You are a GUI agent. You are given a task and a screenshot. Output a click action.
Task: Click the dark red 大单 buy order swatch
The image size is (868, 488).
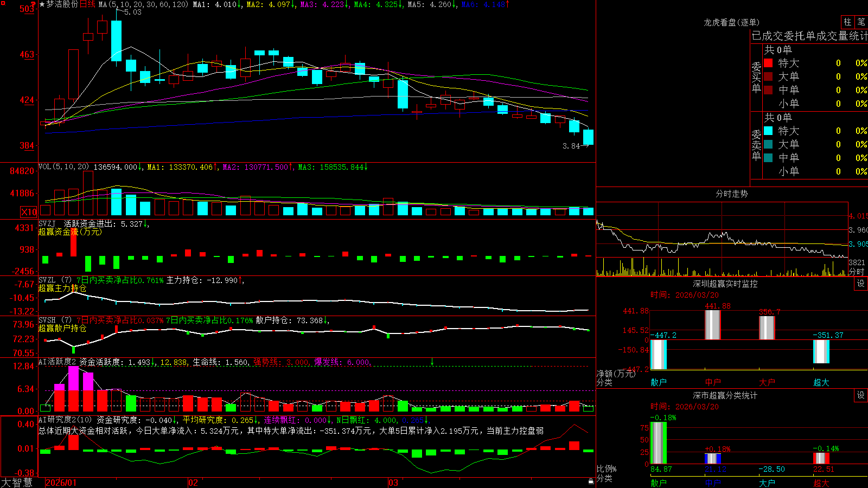pyautogui.click(x=768, y=76)
